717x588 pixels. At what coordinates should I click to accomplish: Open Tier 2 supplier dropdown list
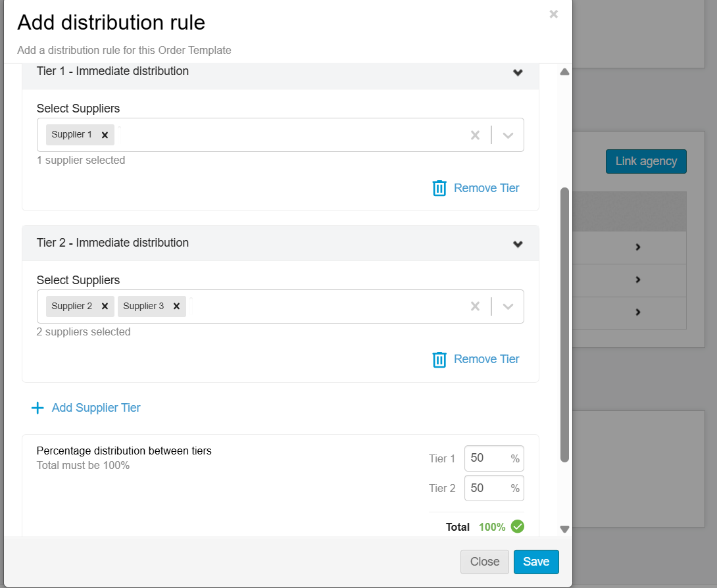[508, 306]
